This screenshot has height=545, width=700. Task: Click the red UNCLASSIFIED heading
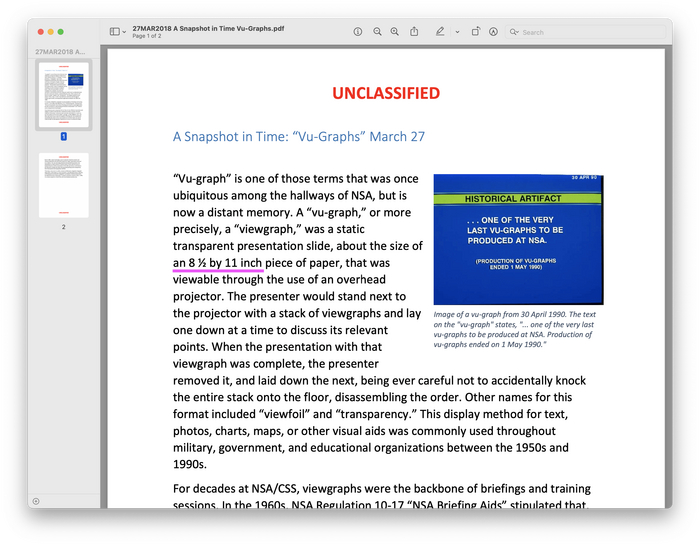click(386, 93)
